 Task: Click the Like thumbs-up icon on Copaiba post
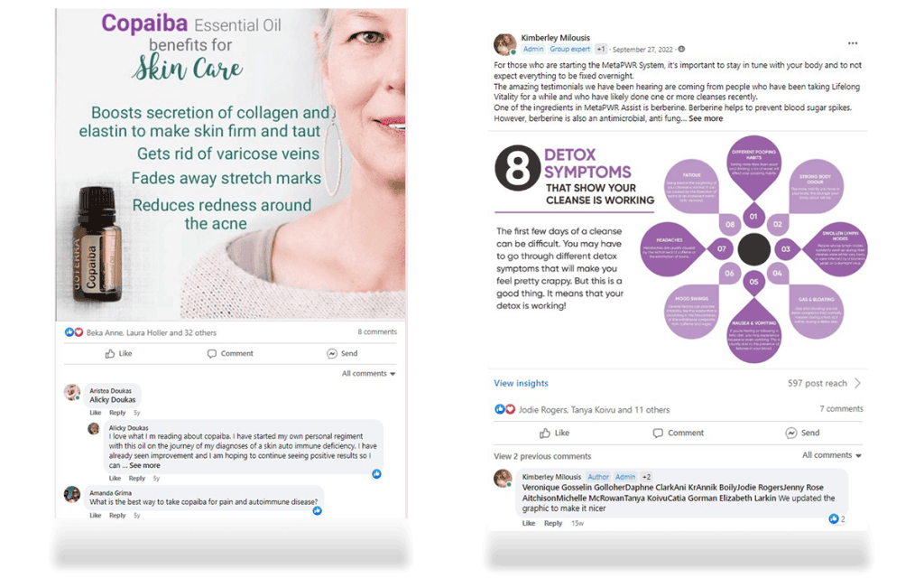click(109, 354)
